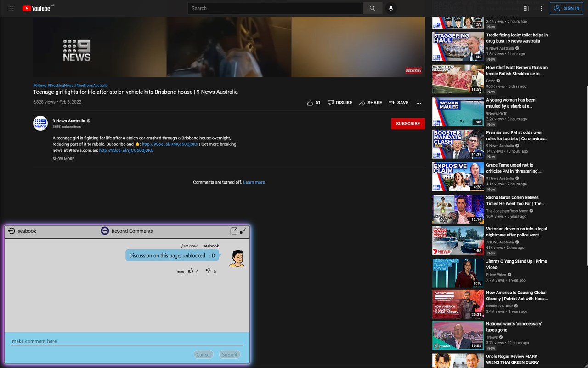Open the 9Soci.al/KM6e50GjSK9 link
This screenshot has height=368, width=588.
click(170, 144)
